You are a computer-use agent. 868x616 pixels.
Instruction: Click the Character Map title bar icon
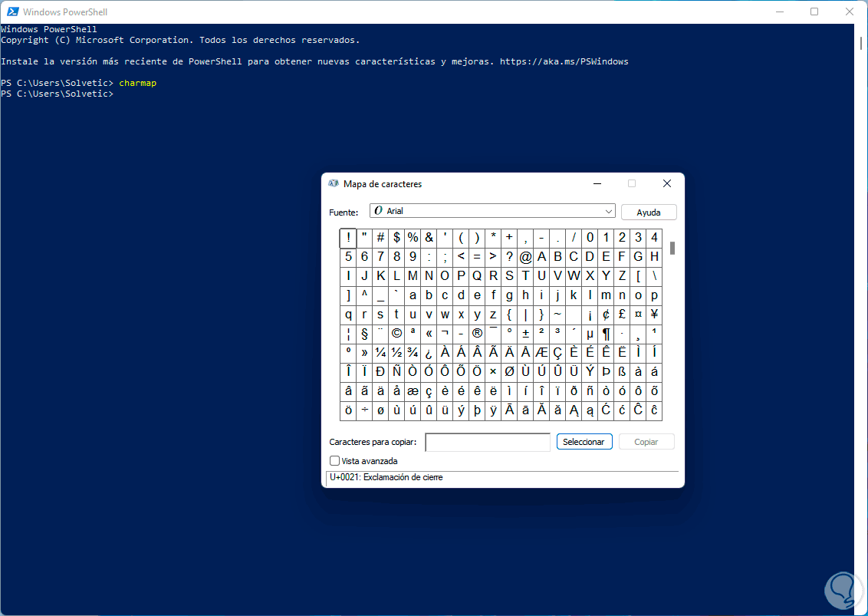334,183
